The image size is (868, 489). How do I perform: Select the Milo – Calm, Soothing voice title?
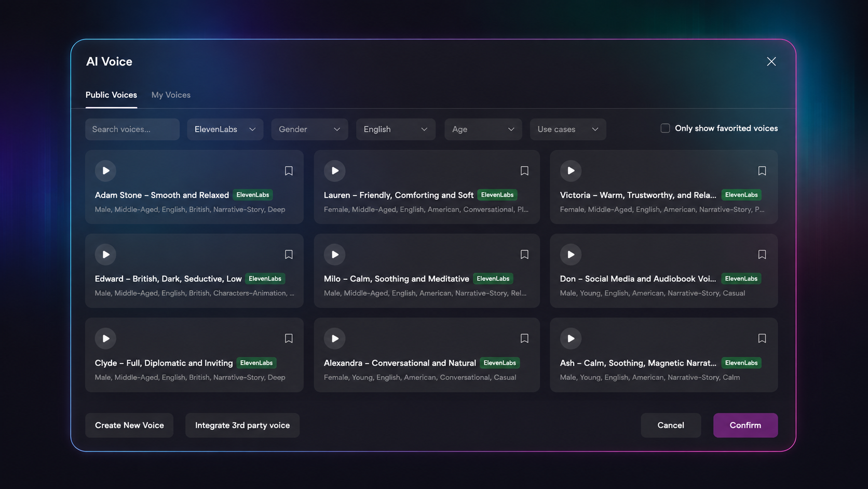pyautogui.click(x=397, y=279)
